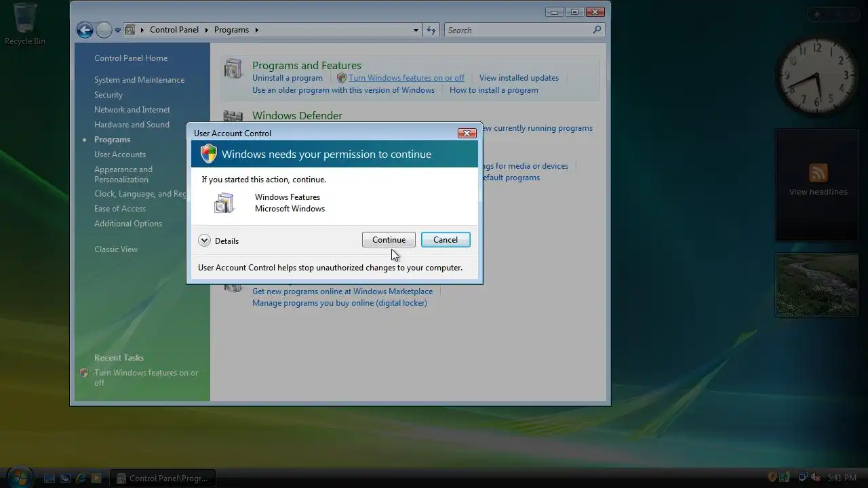Click shield icon beside Recent Tasks entry
Viewport: 868px width, 488px height.
click(84, 373)
